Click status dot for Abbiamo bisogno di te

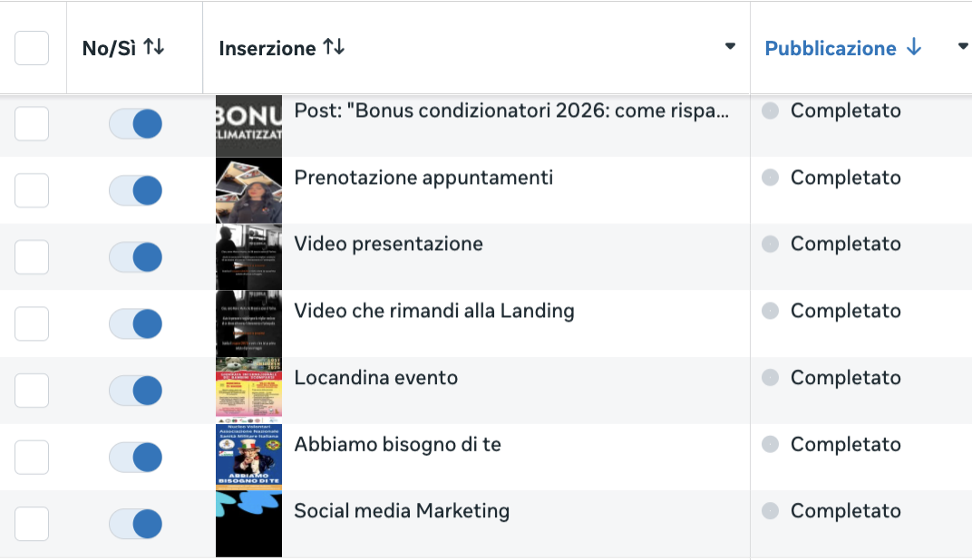point(770,444)
